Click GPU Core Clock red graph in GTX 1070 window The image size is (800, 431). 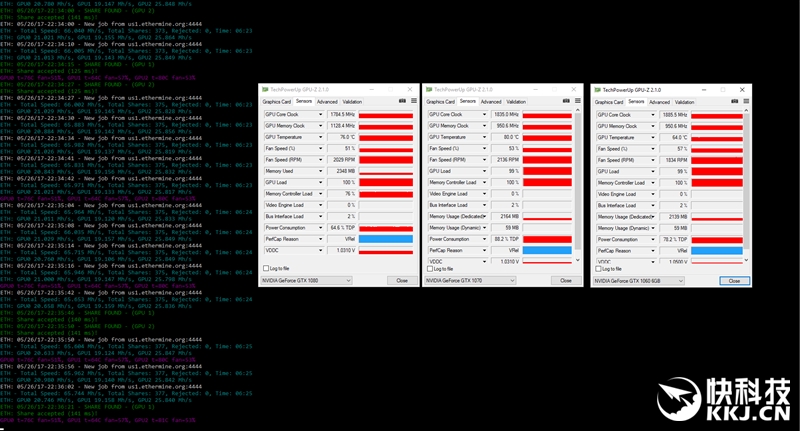tap(547, 115)
